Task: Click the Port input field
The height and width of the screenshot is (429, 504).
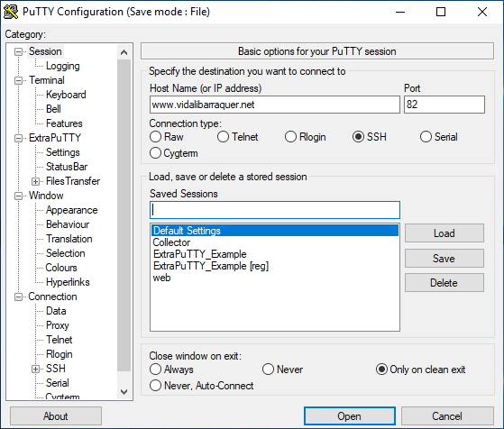Action: pyautogui.click(x=444, y=105)
